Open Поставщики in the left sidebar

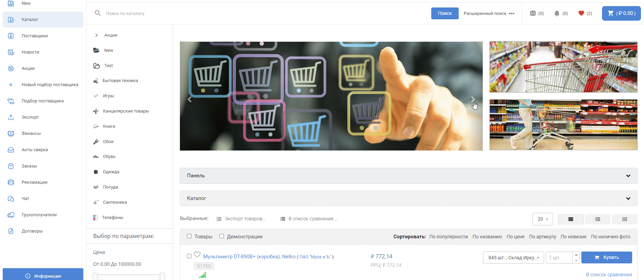tap(35, 36)
